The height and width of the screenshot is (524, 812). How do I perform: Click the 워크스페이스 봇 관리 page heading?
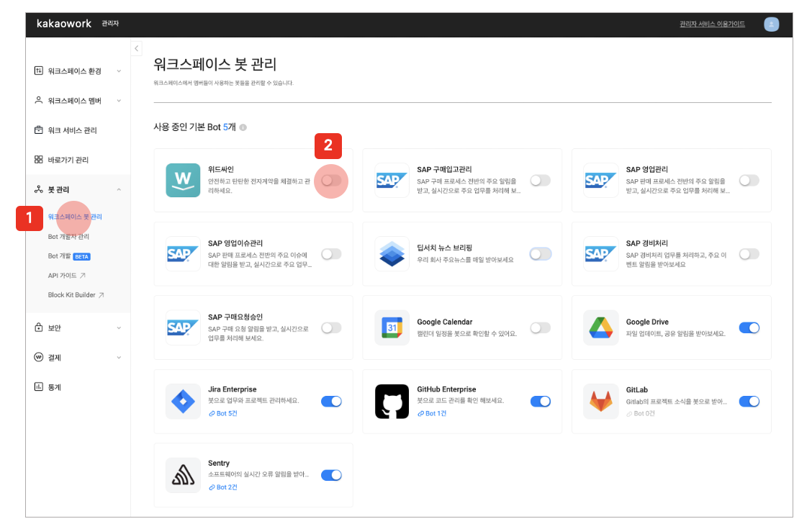coord(215,64)
